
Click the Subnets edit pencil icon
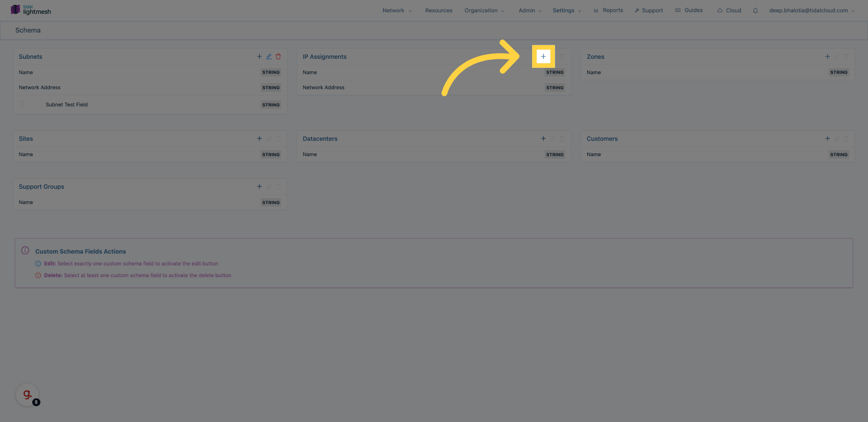point(269,57)
